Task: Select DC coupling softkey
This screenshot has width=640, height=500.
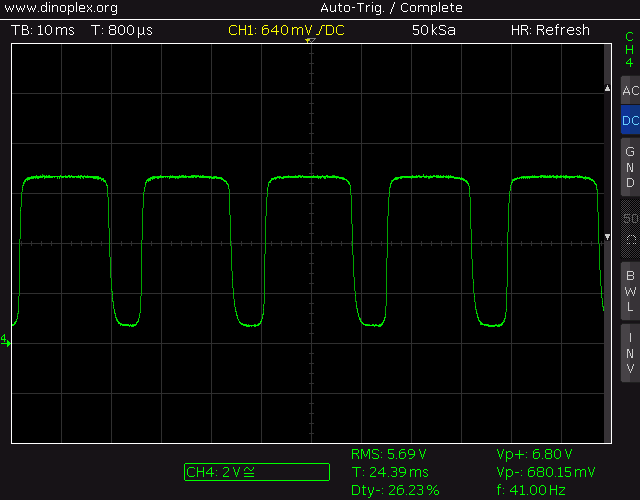Action: pos(629,121)
